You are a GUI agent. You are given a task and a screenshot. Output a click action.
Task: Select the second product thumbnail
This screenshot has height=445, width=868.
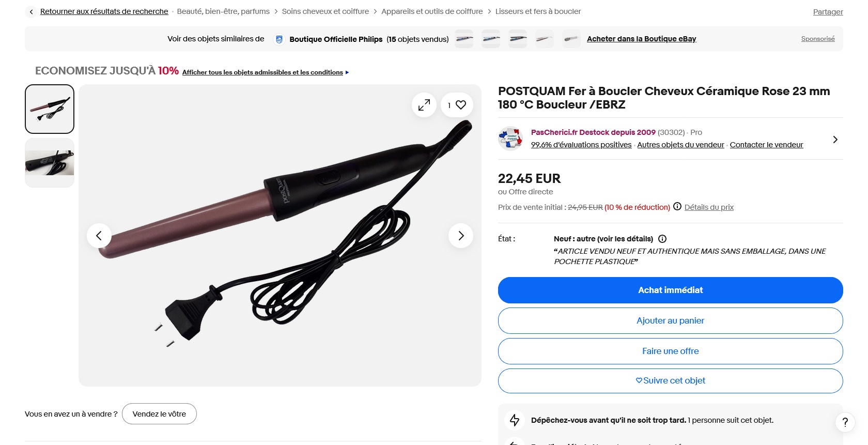point(50,163)
